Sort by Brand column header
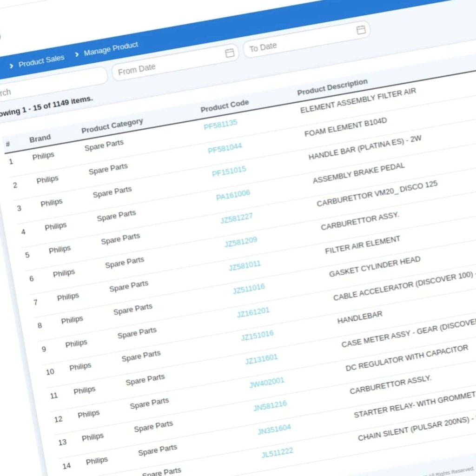 tap(40, 139)
